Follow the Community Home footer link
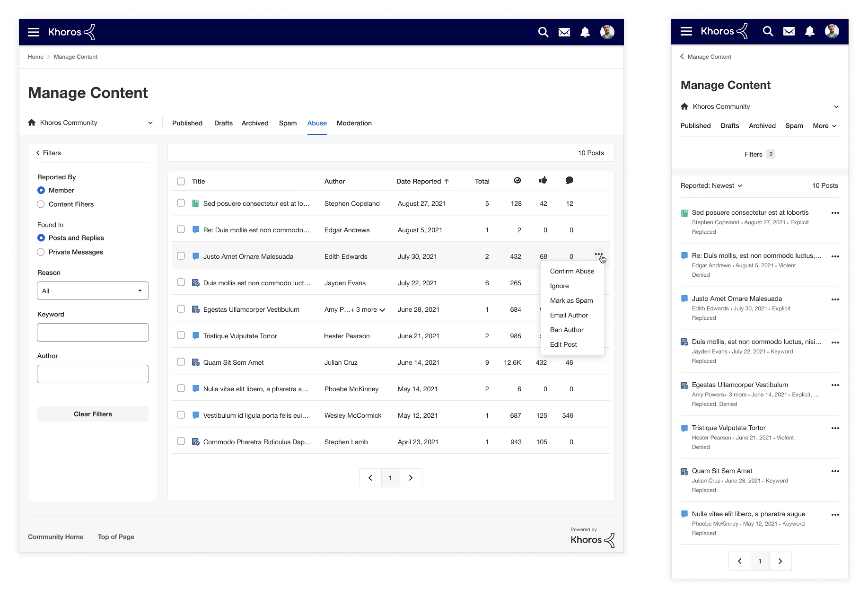Viewport: 868px width, 598px height. click(55, 537)
